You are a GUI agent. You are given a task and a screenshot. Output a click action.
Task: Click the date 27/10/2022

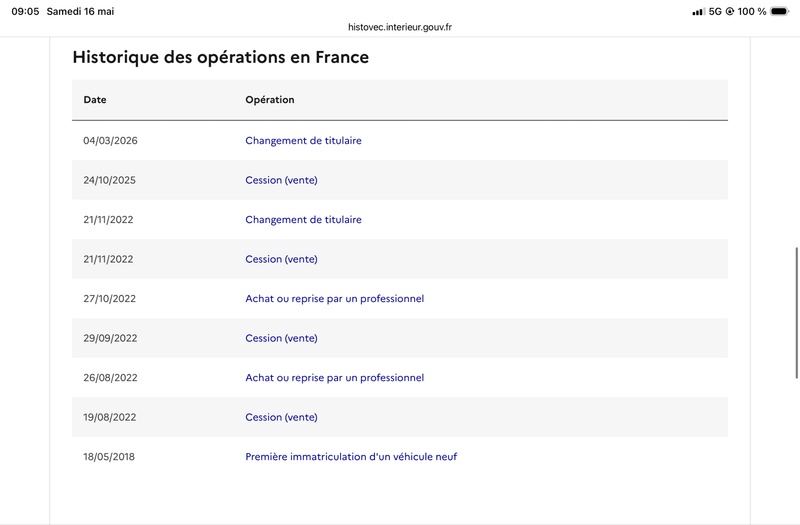pyautogui.click(x=109, y=298)
